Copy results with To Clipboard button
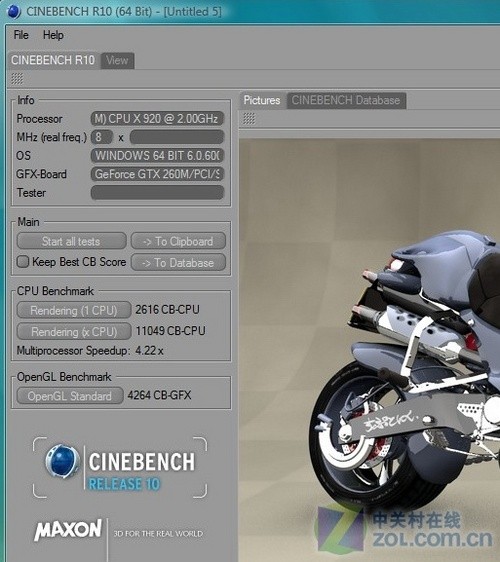Image resolution: width=500 pixels, height=562 pixels. 178,241
